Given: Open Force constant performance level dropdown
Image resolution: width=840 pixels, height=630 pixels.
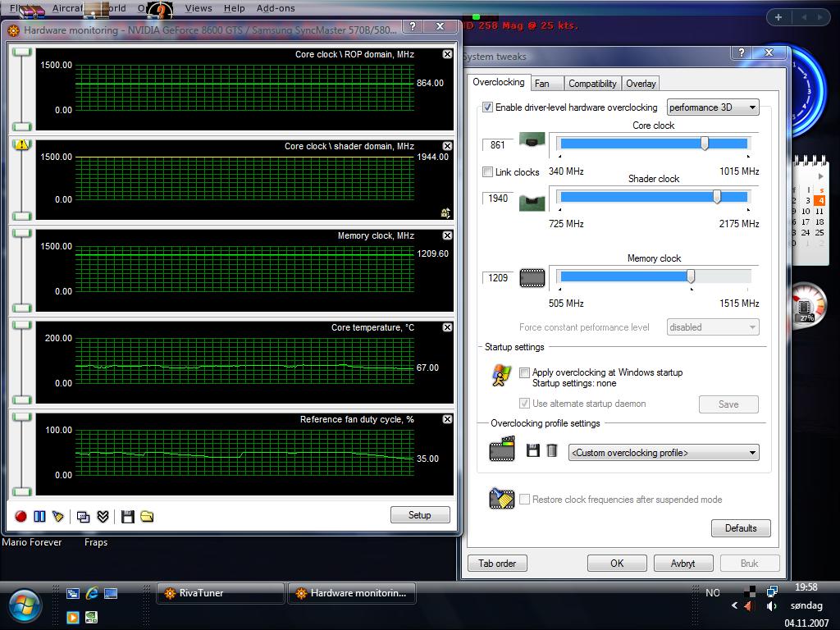Looking at the screenshot, I should tap(713, 327).
